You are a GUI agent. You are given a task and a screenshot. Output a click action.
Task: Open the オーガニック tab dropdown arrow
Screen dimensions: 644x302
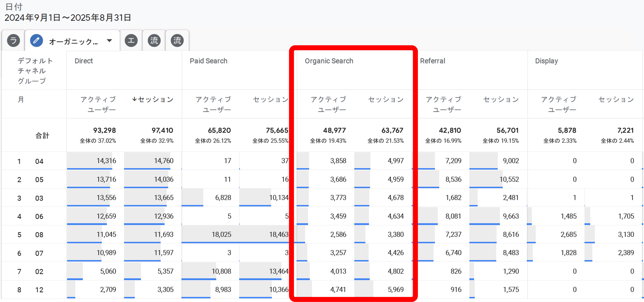pos(109,40)
